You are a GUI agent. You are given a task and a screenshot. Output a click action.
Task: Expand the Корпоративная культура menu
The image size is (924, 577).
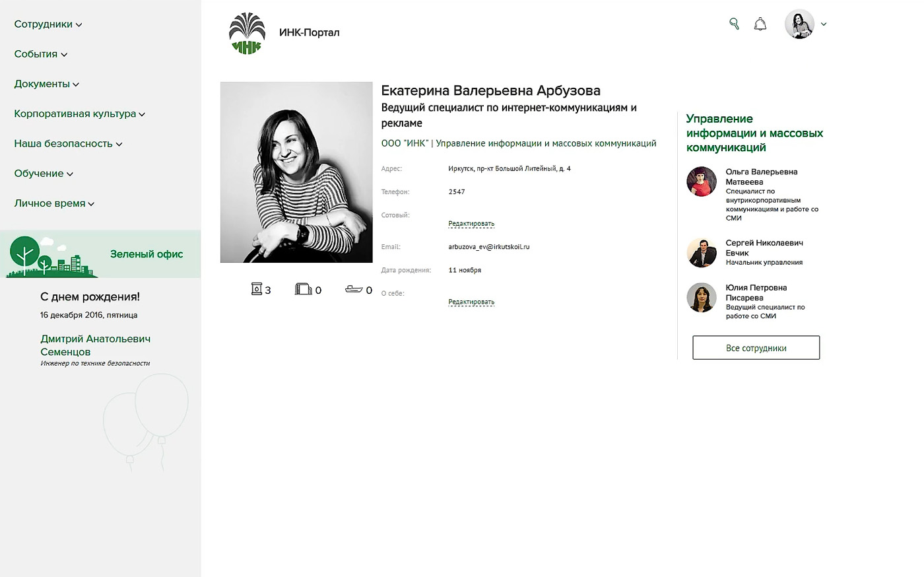79,114
